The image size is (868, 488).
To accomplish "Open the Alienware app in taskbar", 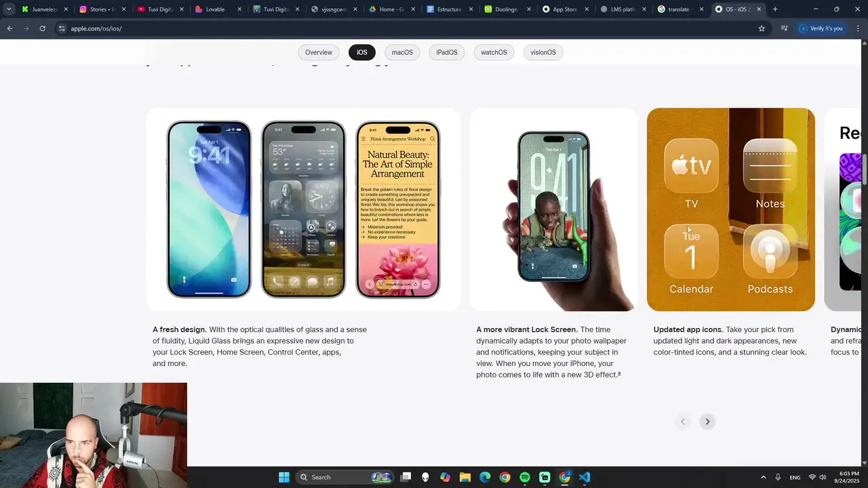I will coord(425,477).
